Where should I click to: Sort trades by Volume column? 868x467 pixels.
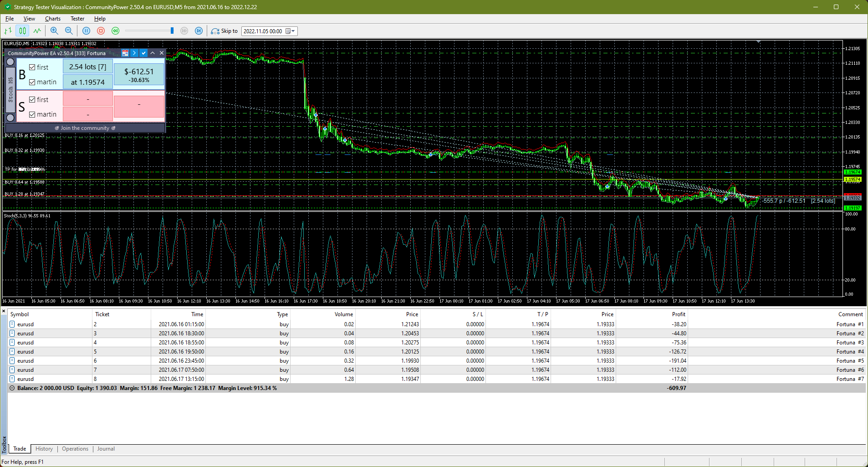coord(323,314)
